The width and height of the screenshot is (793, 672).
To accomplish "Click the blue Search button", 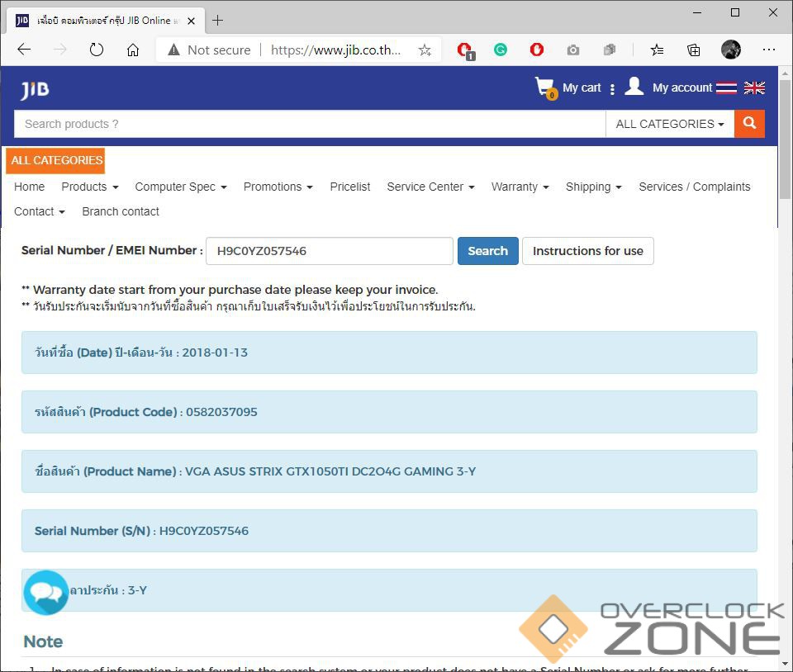I will click(487, 251).
